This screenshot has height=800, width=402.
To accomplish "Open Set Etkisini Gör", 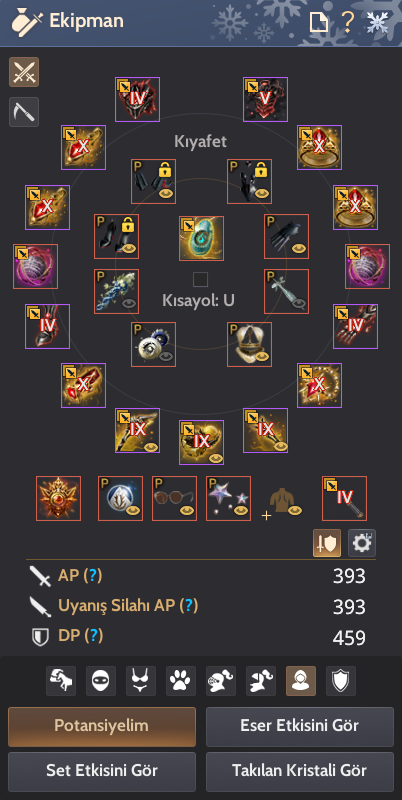I will (102, 771).
